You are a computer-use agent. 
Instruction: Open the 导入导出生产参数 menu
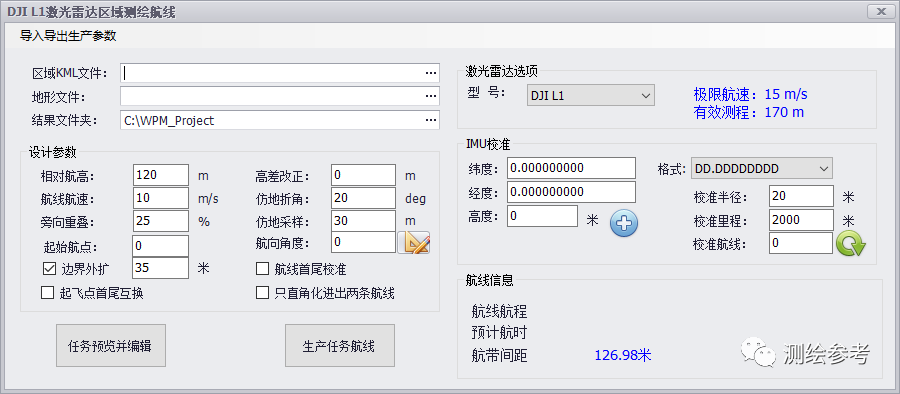pos(68,36)
